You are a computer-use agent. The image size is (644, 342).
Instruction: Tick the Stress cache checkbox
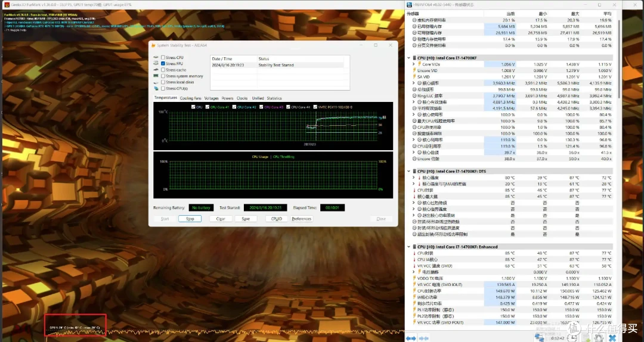click(163, 70)
